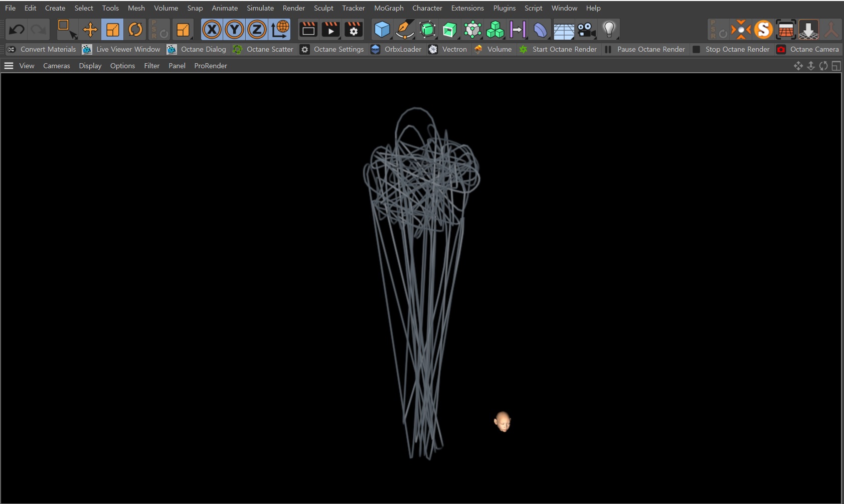Open viewport hamburger menu
This screenshot has width=844, height=504.
(x=9, y=66)
